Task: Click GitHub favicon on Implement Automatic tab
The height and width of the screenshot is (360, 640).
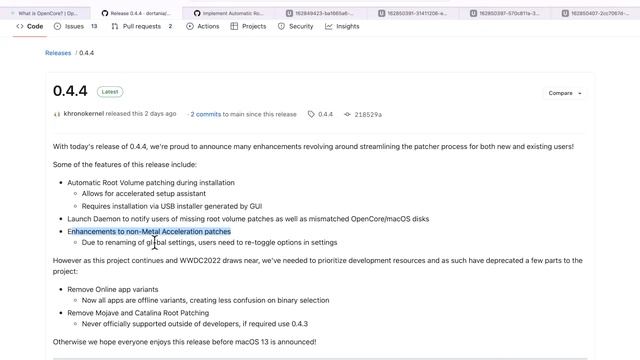Action: [x=197, y=13]
